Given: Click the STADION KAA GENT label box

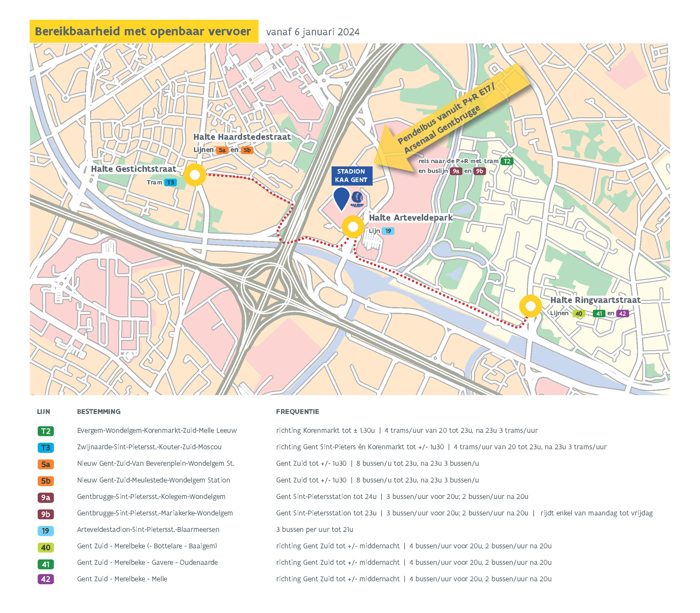Looking at the screenshot, I should tap(352, 176).
